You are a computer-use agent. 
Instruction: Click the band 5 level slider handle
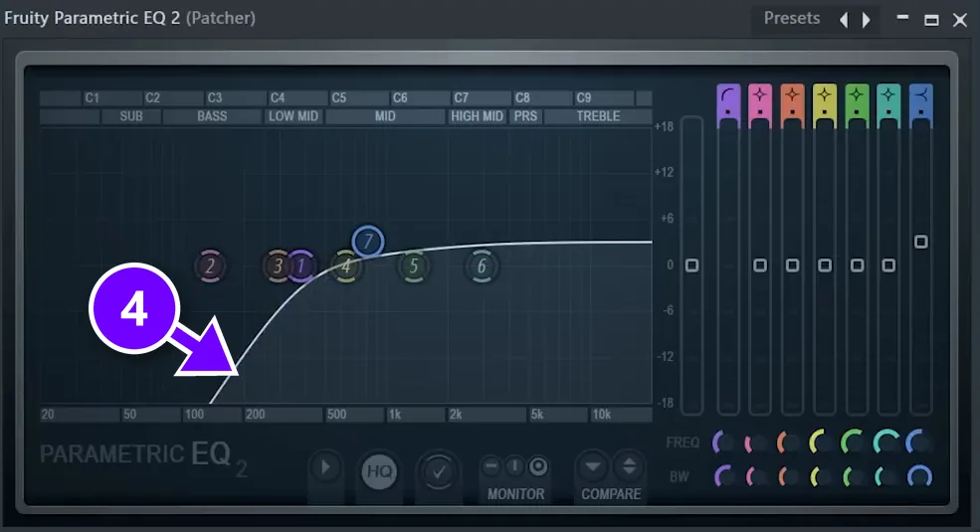click(857, 266)
